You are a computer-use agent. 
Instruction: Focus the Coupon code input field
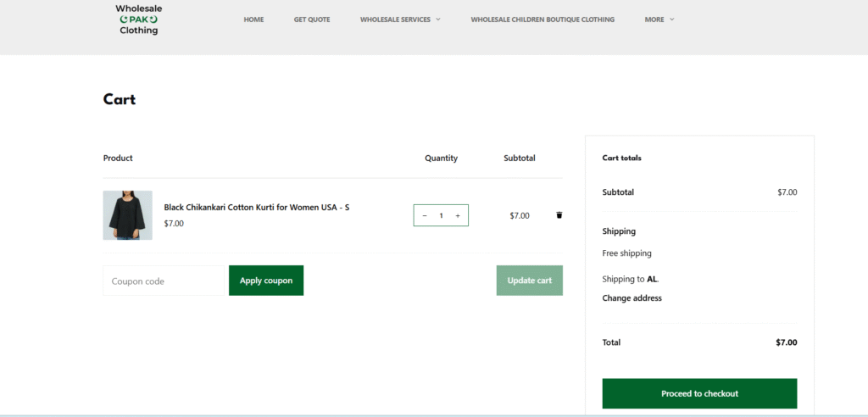click(164, 281)
